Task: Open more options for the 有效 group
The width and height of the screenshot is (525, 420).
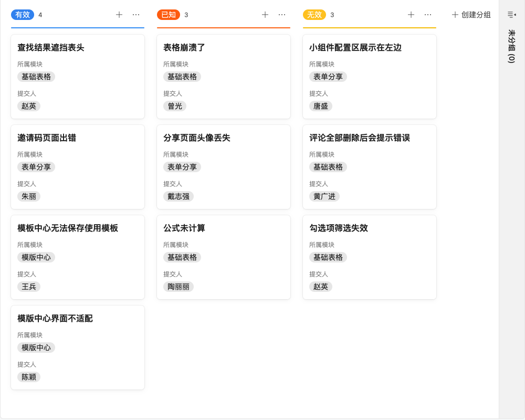Action: tap(135, 15)
